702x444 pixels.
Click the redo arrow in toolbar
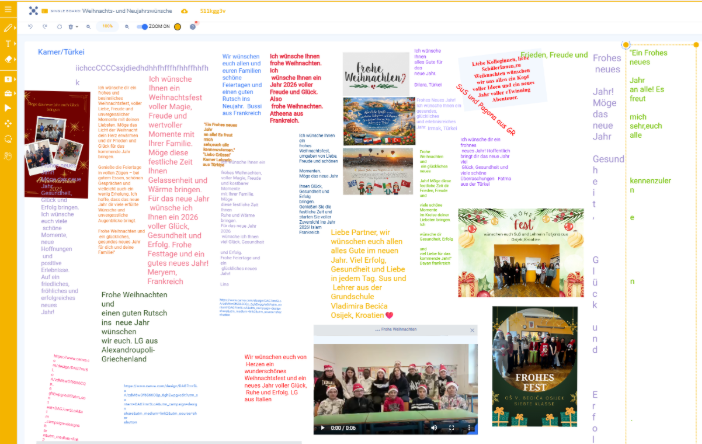[x=45, y=26]
